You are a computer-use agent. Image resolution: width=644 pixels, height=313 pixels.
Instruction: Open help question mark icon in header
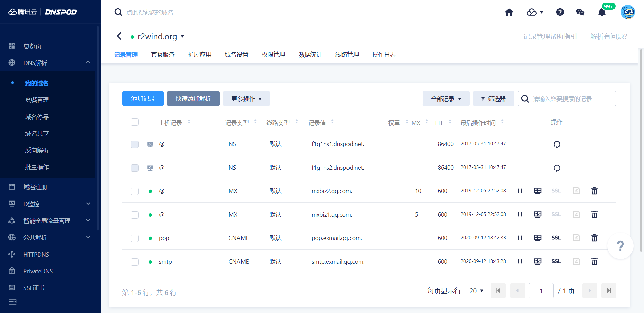(560, 12)
